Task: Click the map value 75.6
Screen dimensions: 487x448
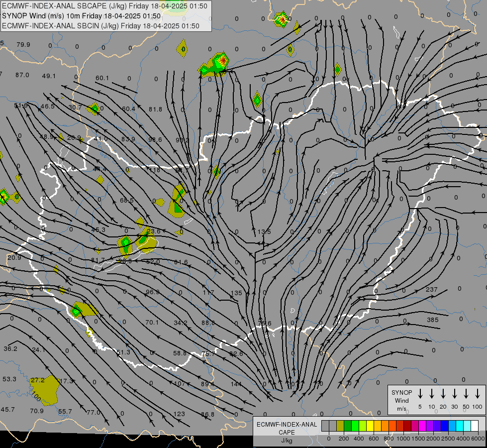Action: click(x=265, y=324)
